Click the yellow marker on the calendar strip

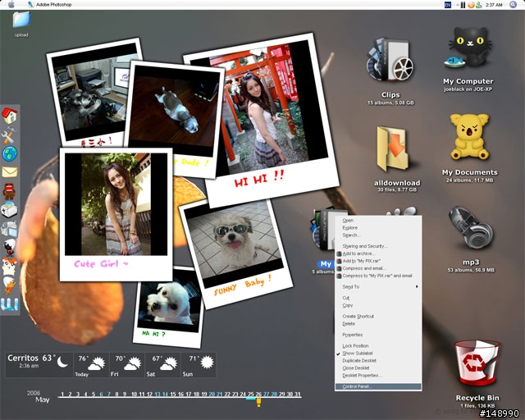point(258,402)
